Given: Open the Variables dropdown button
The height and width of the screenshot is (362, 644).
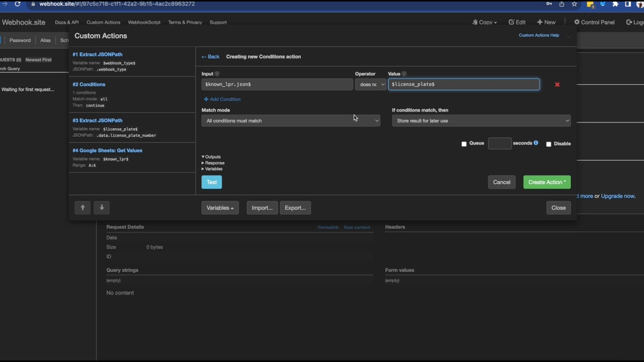Looking at the screenshot, I should [x=220, y=208].
